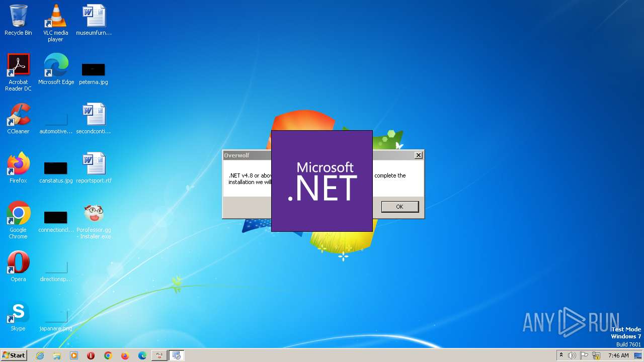Image resolution: width=644 pixels, height=362 pixels.
Task: Launch Chrome from the taskbar
Action: 108,355
